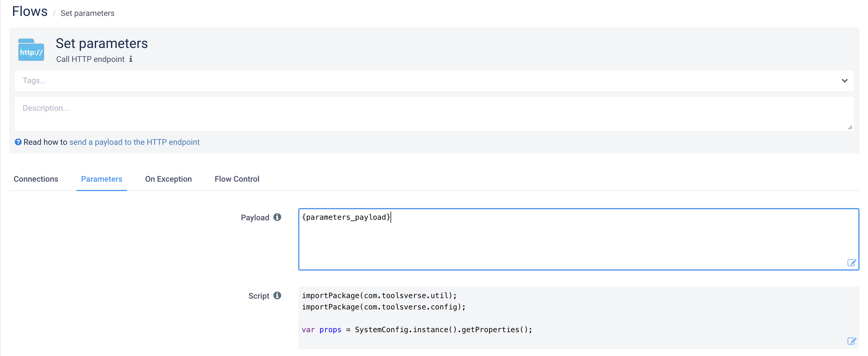
Task: Click the Script info icon
Action: pos(277,296)
